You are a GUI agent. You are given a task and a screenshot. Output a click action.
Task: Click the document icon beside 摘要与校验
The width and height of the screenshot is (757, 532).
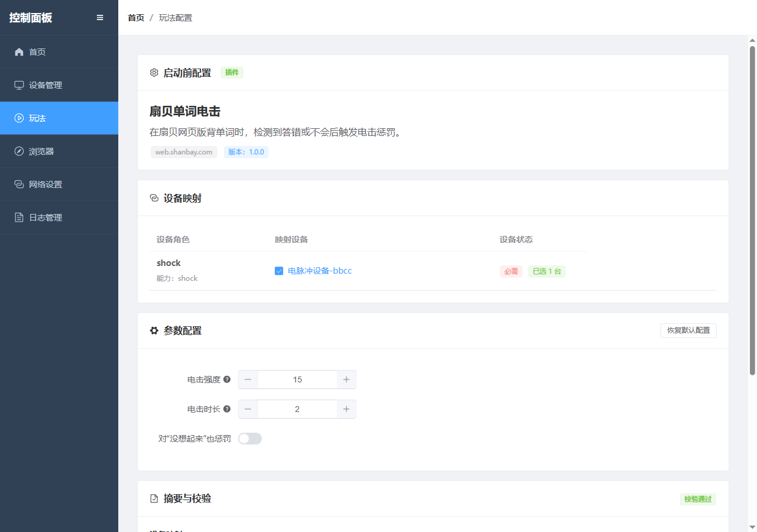click(154, 498)
